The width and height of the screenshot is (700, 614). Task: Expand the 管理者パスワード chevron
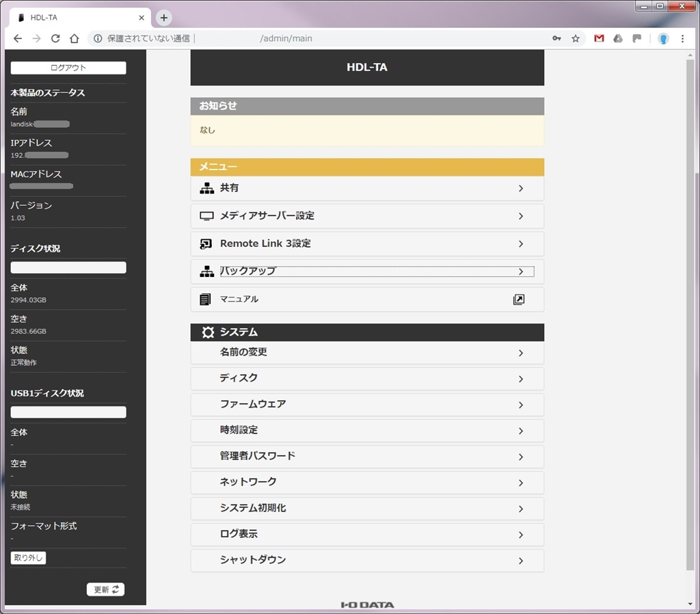521,457
